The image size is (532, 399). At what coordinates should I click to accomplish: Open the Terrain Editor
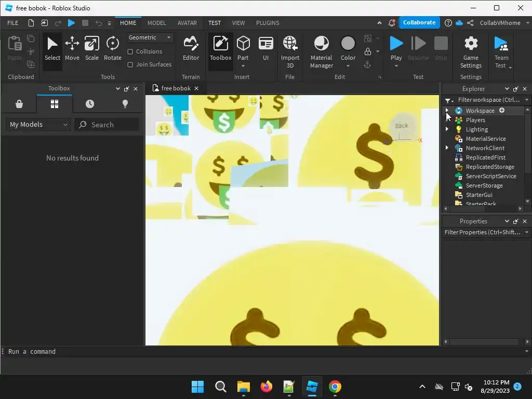[191, 49]
